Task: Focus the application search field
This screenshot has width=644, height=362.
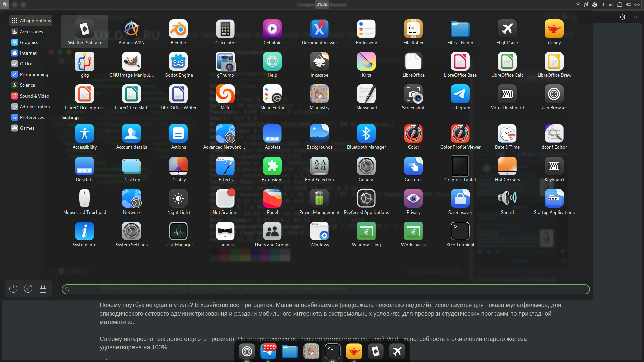Action: click(325, 289)
